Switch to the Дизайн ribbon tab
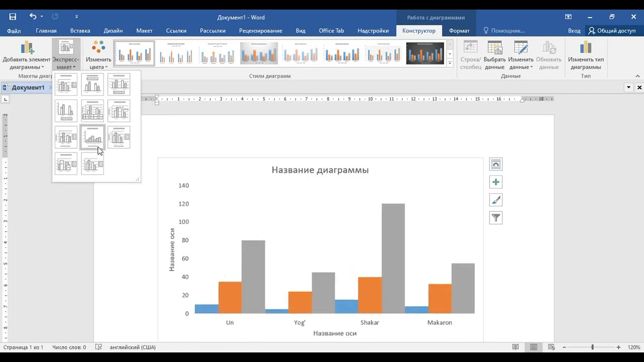 click(x=113, y=31)
